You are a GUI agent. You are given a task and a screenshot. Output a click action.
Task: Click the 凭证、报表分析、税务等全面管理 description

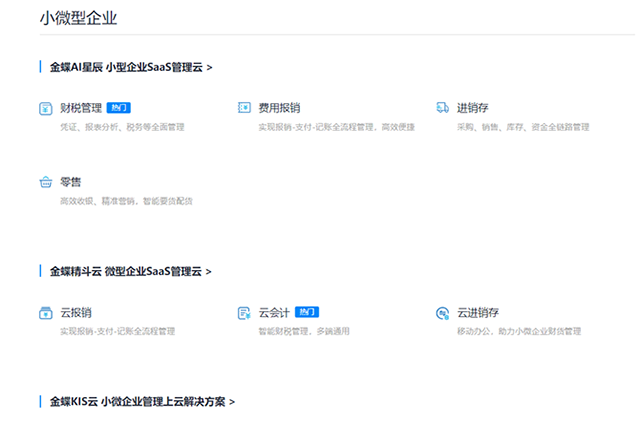[x=122, y=127]
